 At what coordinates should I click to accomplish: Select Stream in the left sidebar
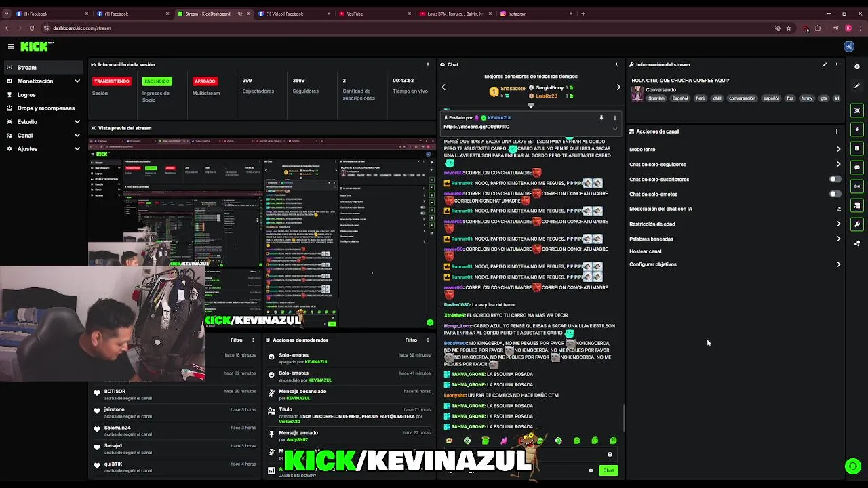44,67
